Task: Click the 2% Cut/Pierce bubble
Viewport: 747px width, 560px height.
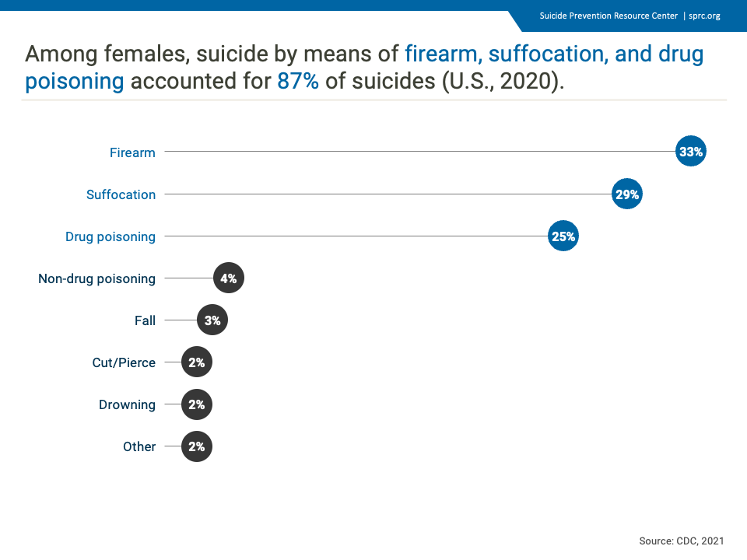Action: (197, 362)
